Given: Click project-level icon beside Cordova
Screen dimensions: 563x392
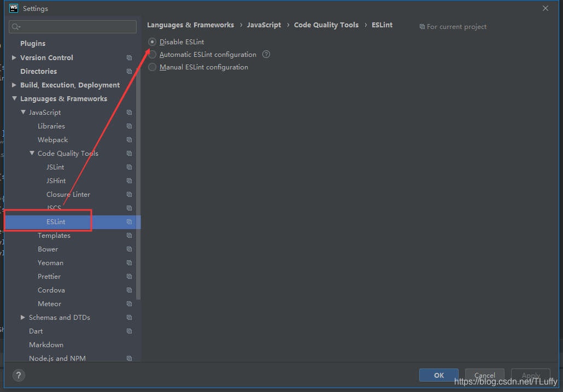Looking at the screenshot, I should coord(129,290).
